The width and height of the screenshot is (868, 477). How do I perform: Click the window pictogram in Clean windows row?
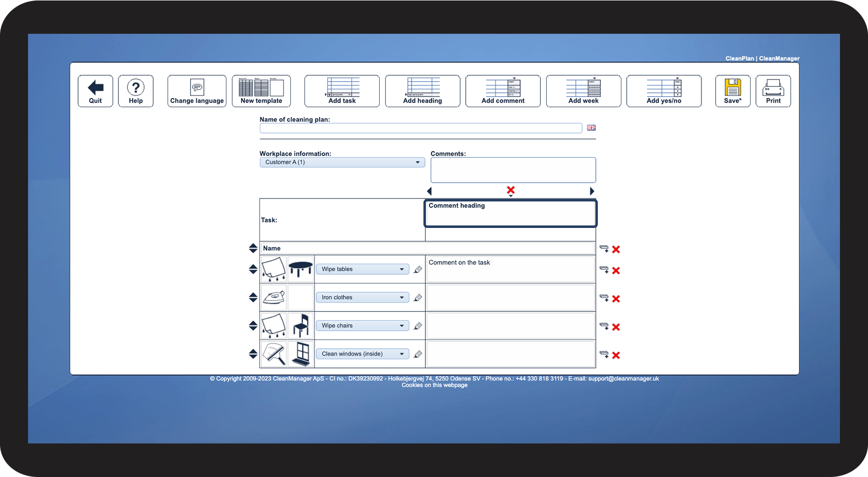tap(301, 354)
